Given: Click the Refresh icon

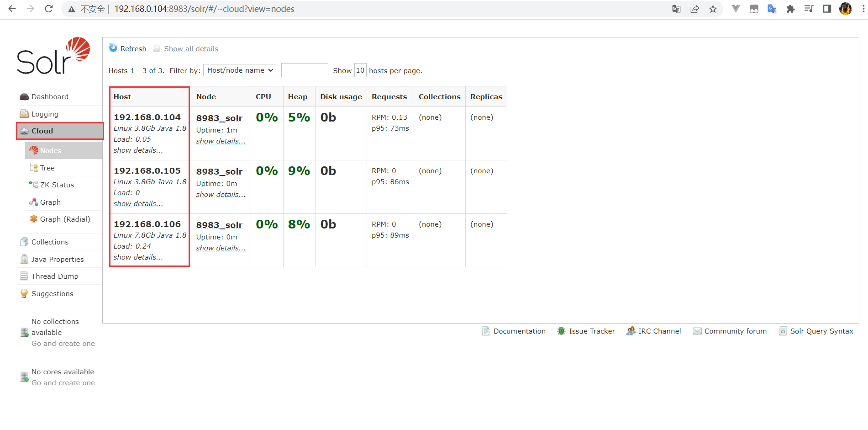Looking at the screenshot, I should coord(113,48).
